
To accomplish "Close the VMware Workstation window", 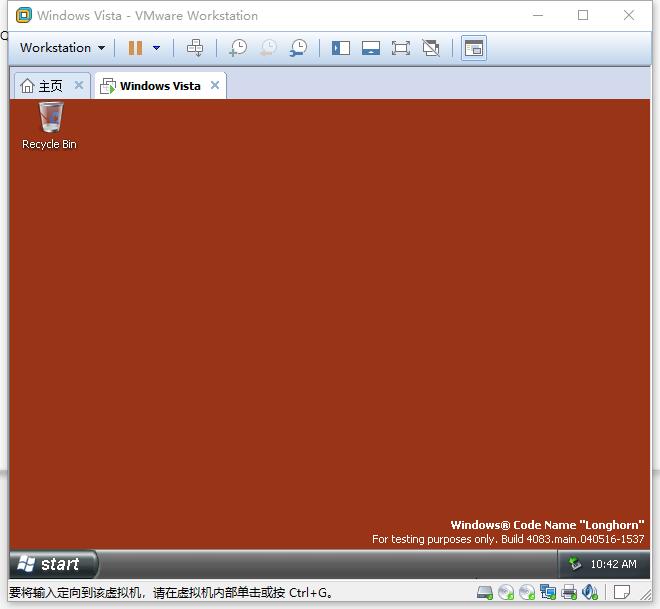I will coord(629,16).
